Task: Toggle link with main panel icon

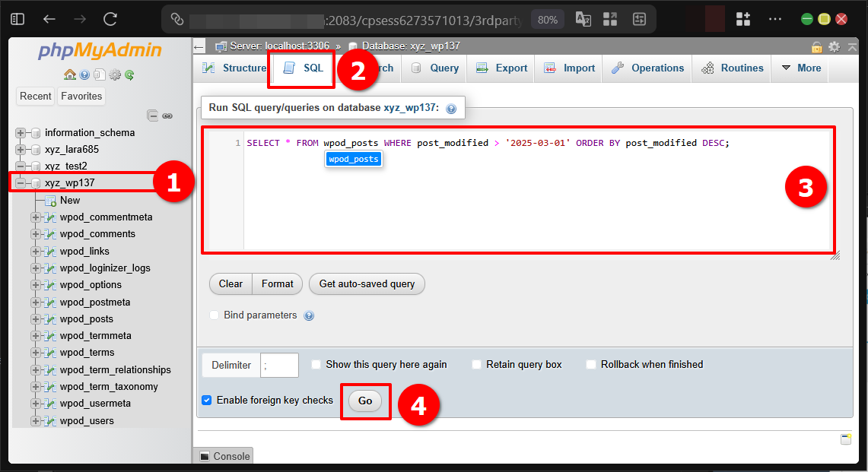Action: [x=168, y=115]
